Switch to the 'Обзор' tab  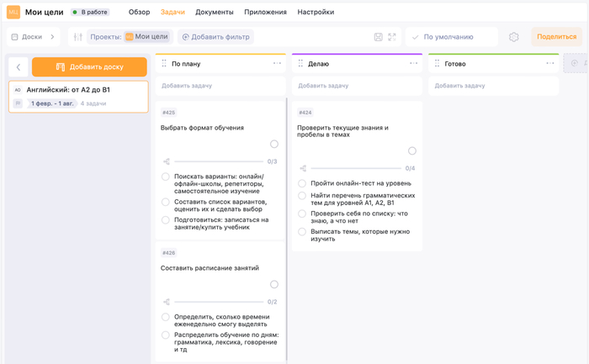point(139,13)
